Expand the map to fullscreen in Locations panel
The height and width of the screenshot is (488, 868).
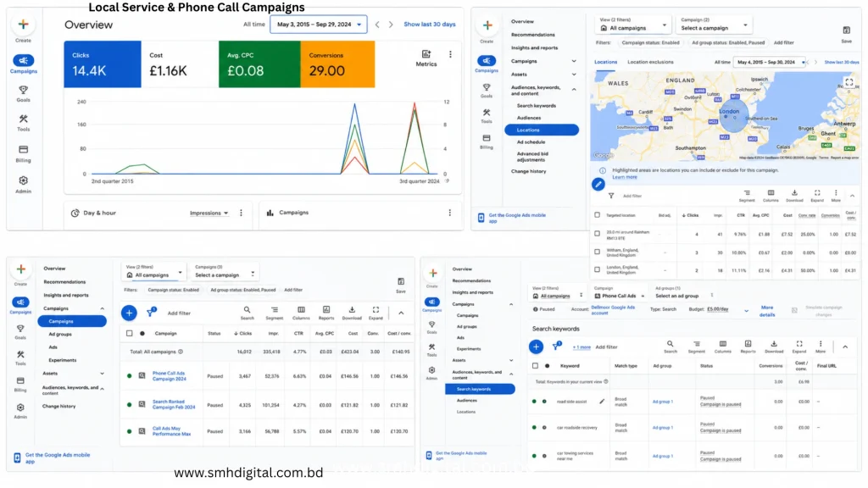(849, 82)
